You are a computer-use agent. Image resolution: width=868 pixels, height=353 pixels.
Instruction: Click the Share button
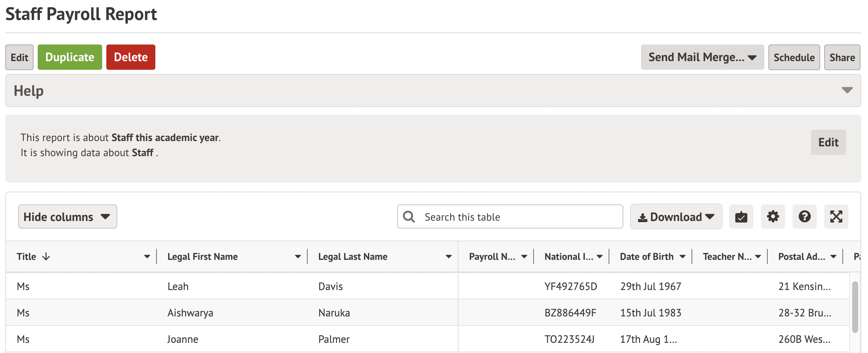(842, 57)
